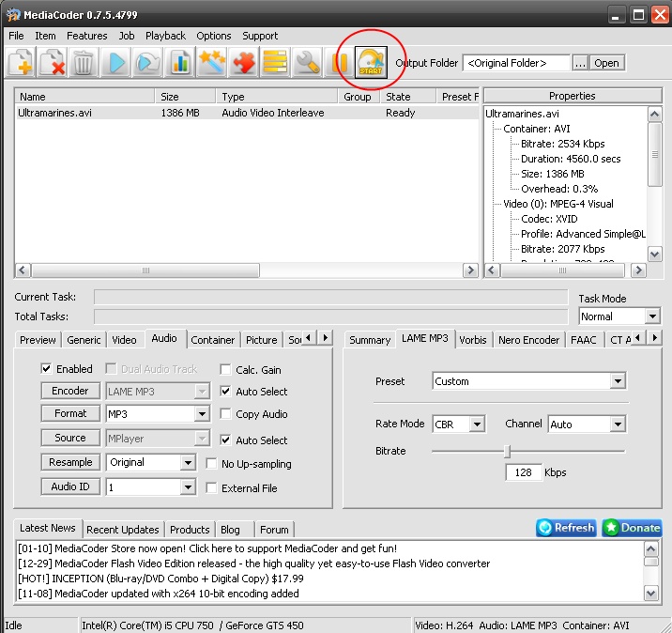Click the bar chart statistics icon

pos(179,63)
